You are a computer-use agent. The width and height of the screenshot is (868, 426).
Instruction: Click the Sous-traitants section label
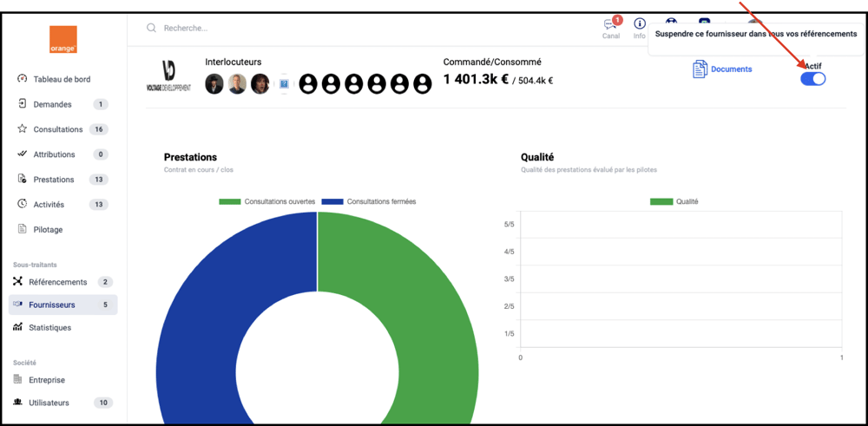point(35,265)
